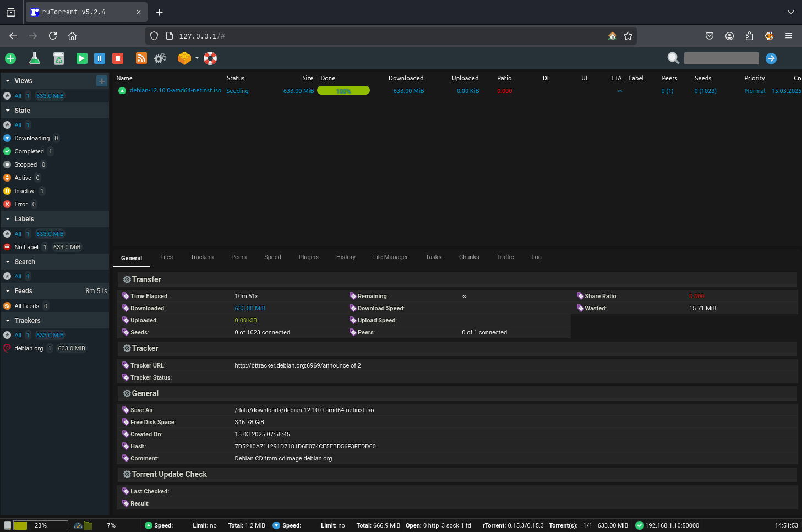Image resolution: width=802 pixels, height=532 pixels.
Task: Switch to the History tab
Action: (x=346, y=257)
